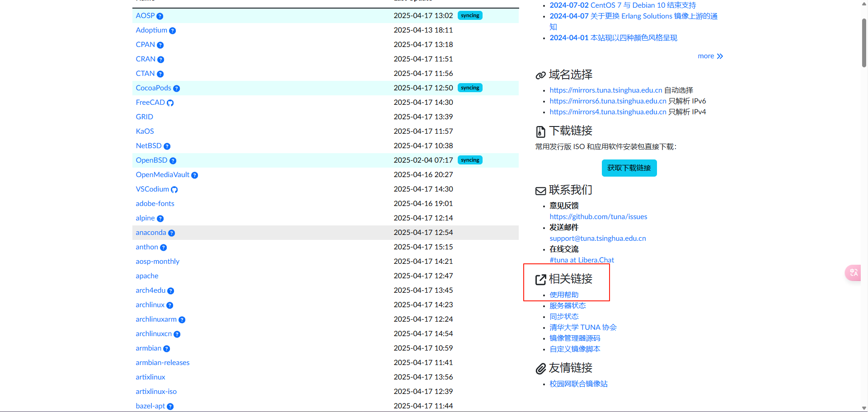
Task: Visit the apache mirror
Action: [x=147, y=276]
